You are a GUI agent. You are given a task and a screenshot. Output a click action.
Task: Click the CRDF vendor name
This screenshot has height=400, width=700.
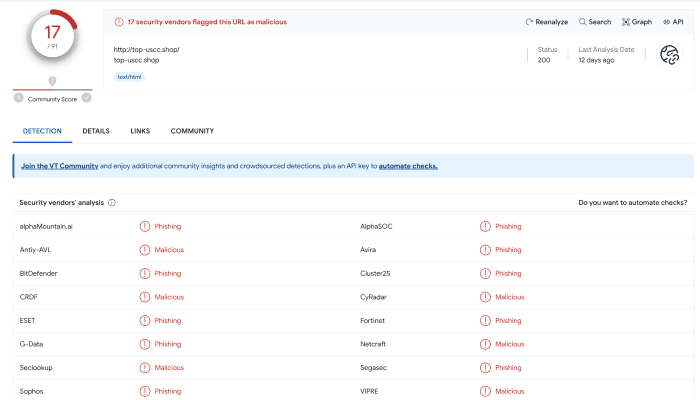29,297
